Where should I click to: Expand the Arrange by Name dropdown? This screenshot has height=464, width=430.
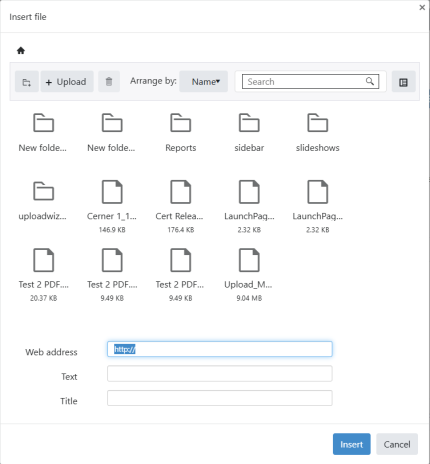coord(204,82)
